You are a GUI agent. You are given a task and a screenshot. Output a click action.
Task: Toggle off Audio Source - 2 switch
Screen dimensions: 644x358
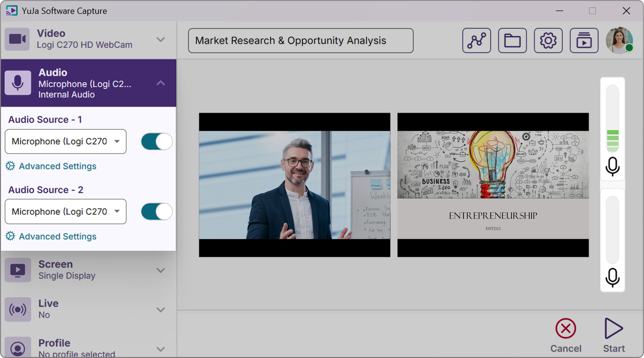tap(157, 211)
